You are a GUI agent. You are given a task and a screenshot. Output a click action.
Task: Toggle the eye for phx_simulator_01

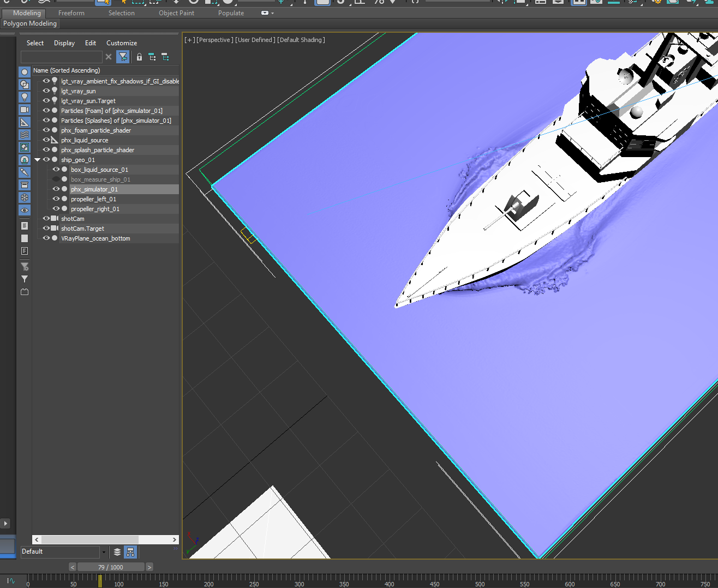(x=56, y=189)
